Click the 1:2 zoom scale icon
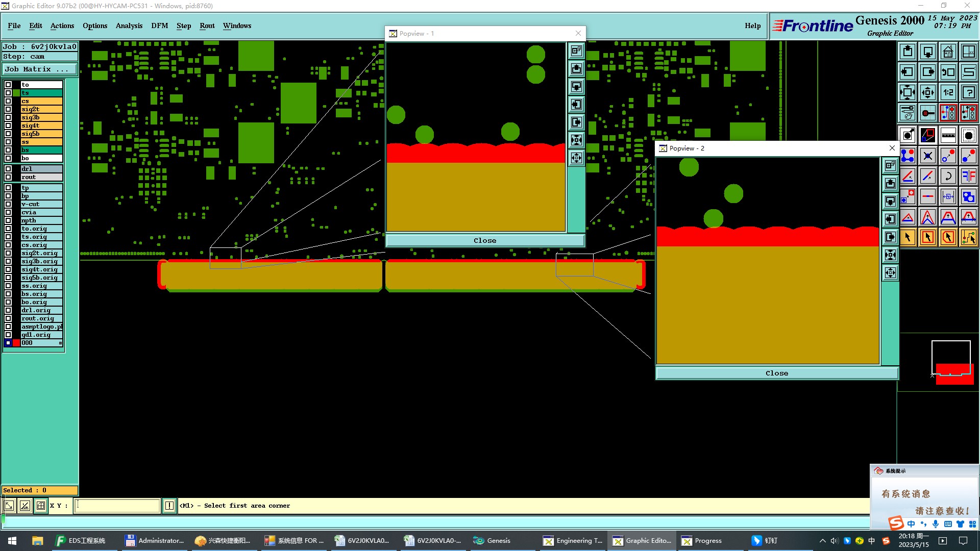This screenshot has height=551, width=980. 948,92
